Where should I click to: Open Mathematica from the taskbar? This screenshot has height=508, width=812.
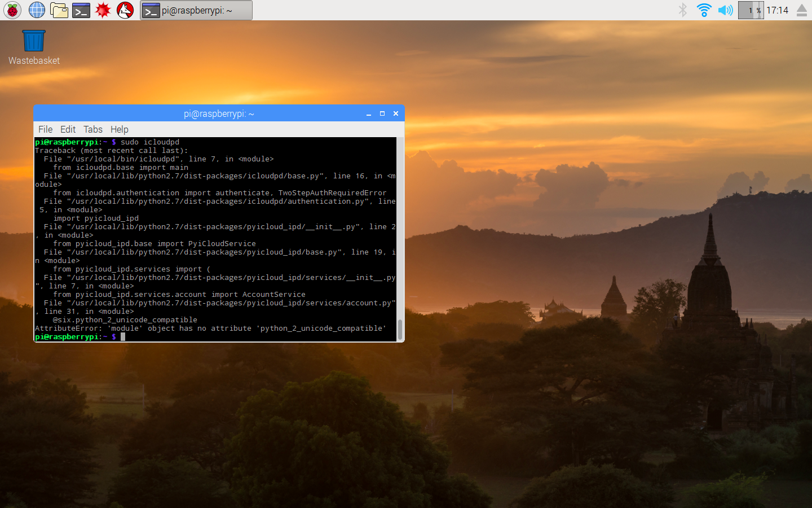(x=102, y=10)
